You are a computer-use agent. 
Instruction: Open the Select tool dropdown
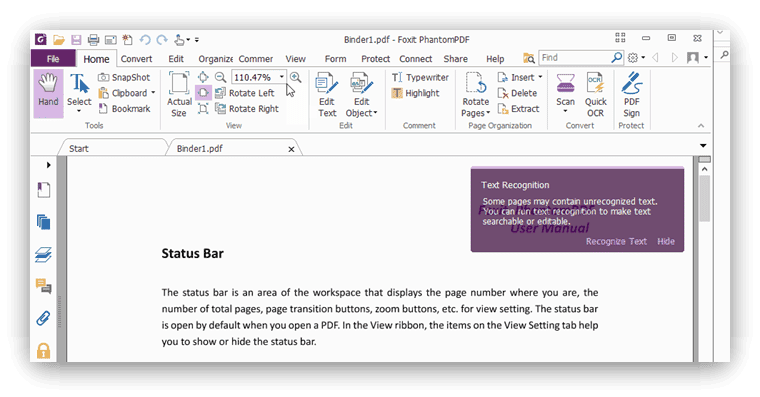[79, 111]
